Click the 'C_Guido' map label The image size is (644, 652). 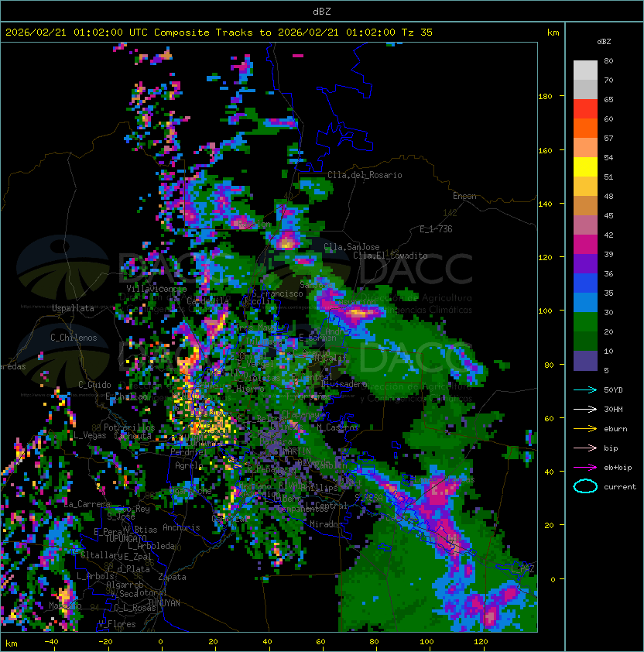(94, 385)
